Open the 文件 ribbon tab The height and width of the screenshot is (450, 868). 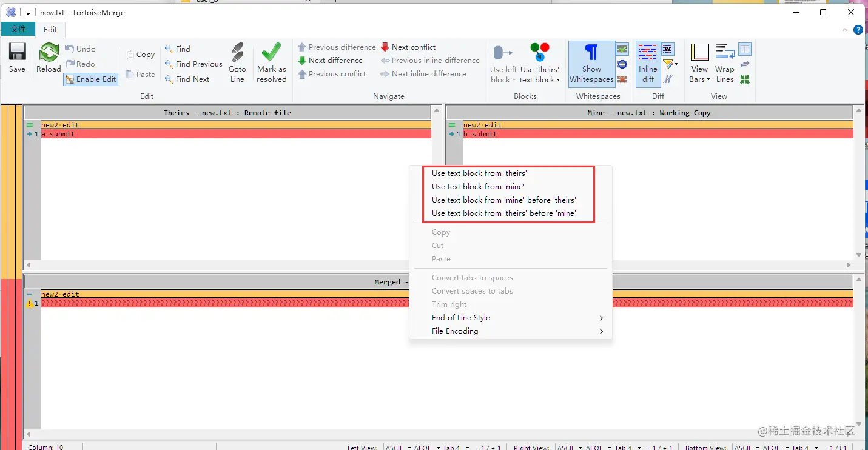[18, 29]
